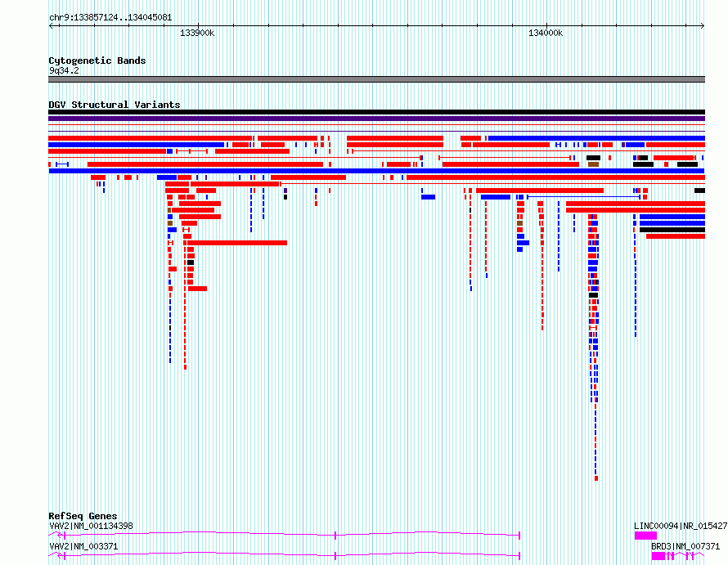This screenshot has width=728, height=565.
Task: Select the full-width purple structural variant bar
Action: point(376,119)
